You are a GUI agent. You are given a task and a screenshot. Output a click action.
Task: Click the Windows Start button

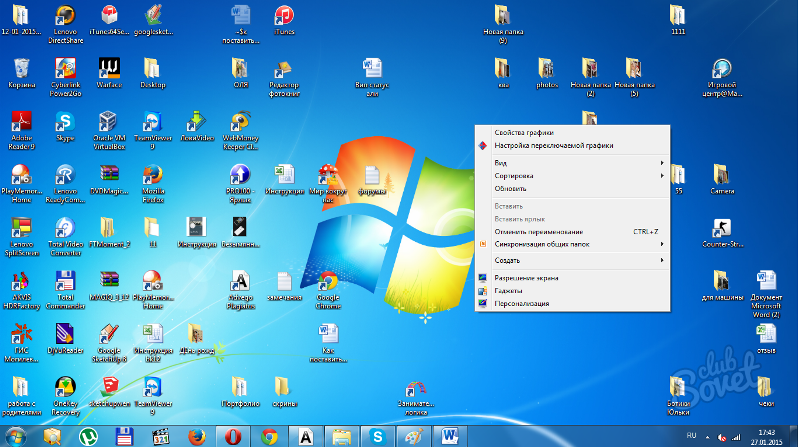pos(18,437)
